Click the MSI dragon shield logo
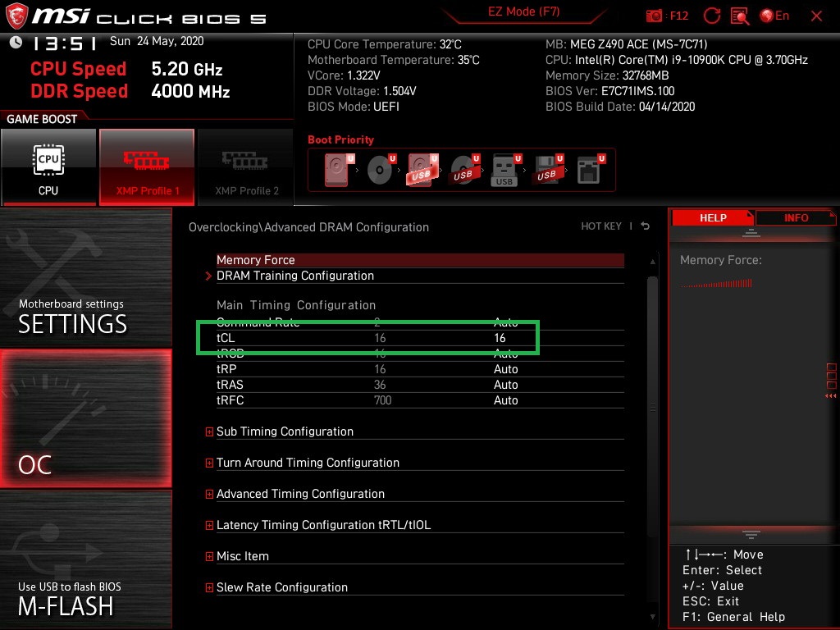 [x=16, y=16]
